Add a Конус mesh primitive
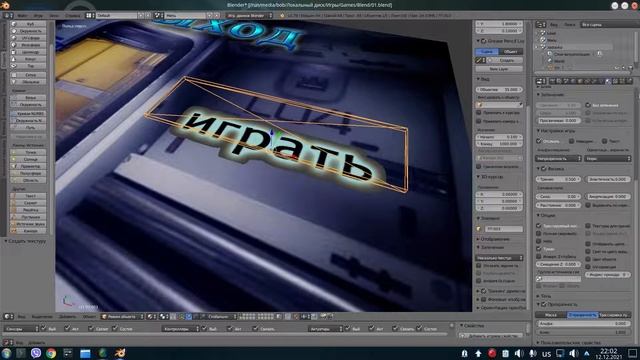640x360 pixels. tap(29, 59)
